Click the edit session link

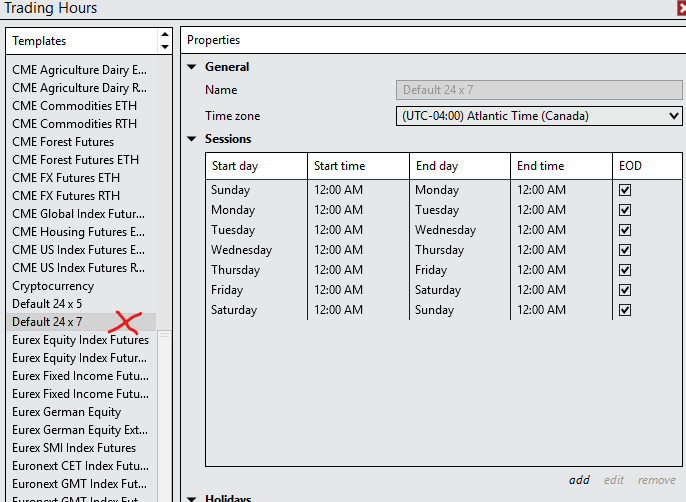click(614, 480)
